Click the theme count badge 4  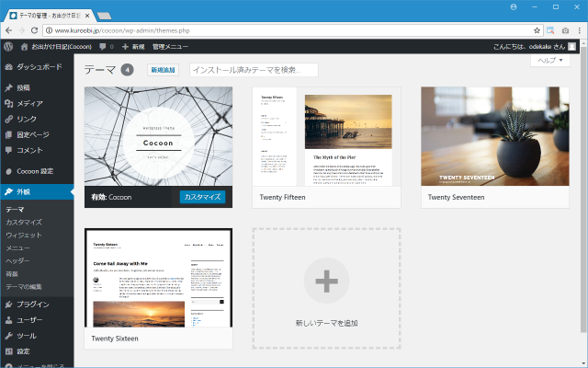click(127, 70)
